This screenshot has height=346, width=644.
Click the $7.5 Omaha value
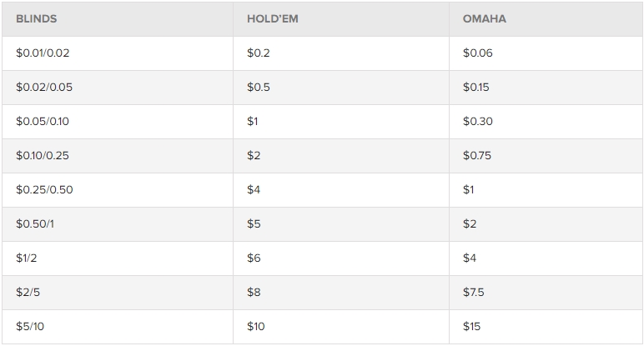(x=473, y=293)
